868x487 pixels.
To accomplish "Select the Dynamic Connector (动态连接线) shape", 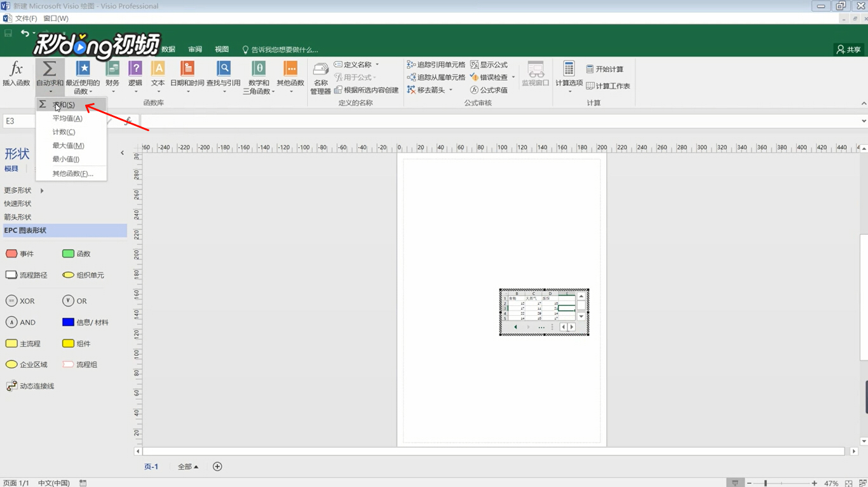I will (x=30, y=386).
